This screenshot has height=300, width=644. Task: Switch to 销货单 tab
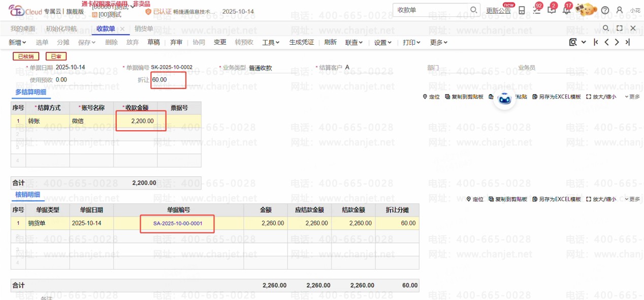144,28
